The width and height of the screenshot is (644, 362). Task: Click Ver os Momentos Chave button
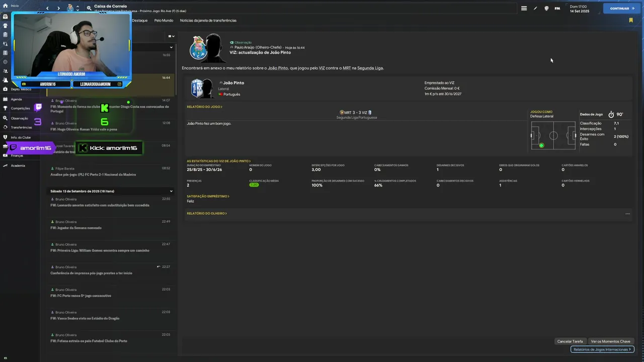tap(610, 341)
